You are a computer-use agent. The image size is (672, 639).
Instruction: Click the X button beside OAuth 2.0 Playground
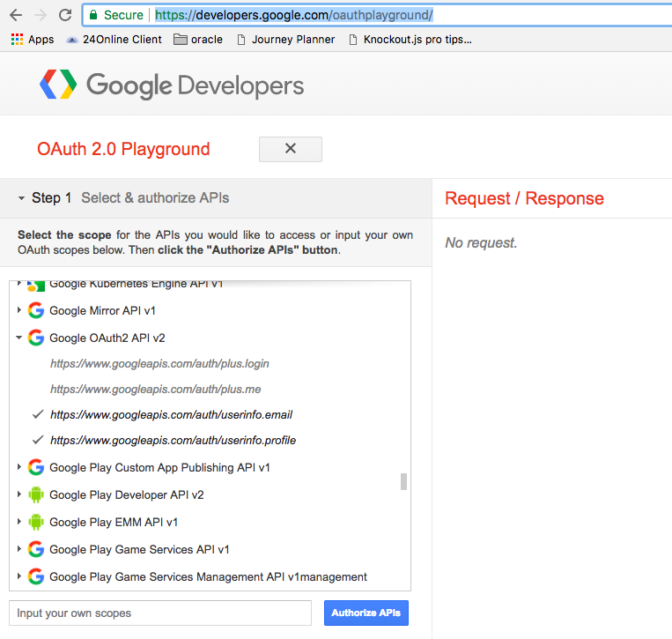tap(291, 149)
